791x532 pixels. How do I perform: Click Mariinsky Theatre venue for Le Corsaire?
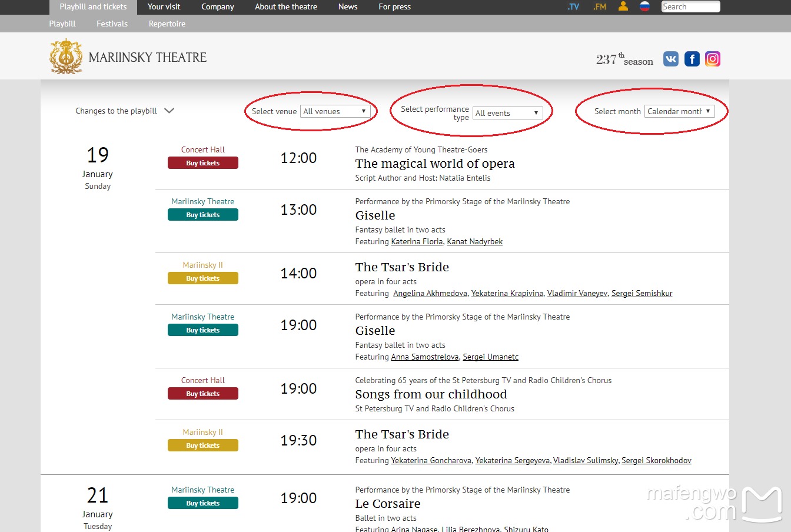203,490
